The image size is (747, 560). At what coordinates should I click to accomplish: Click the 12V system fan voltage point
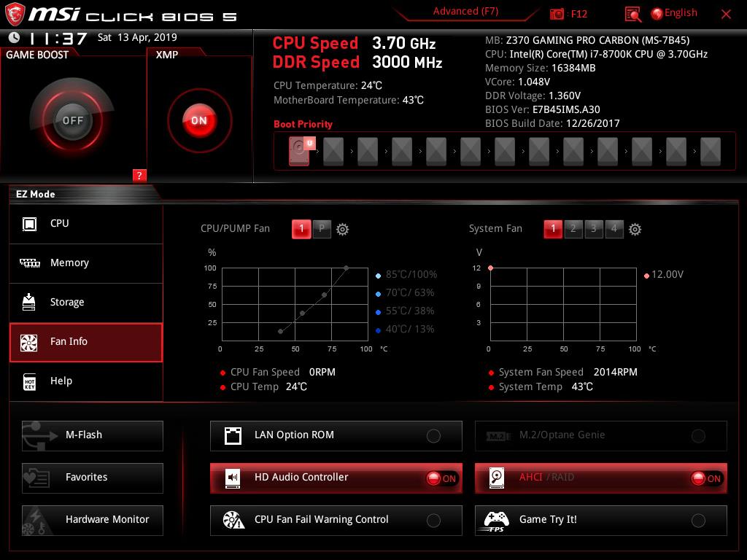pos(491,268)
